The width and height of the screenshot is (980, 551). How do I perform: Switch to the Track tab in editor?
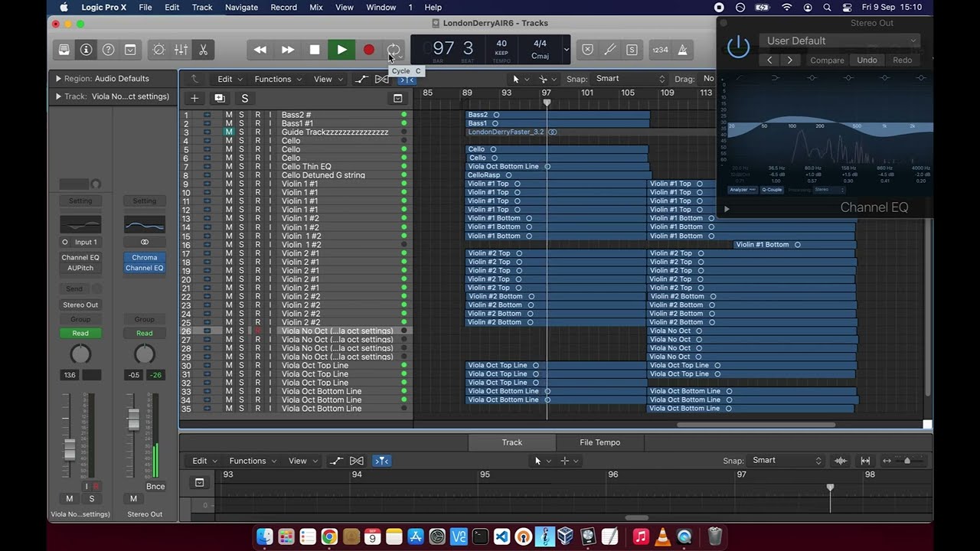pos(512,442)
